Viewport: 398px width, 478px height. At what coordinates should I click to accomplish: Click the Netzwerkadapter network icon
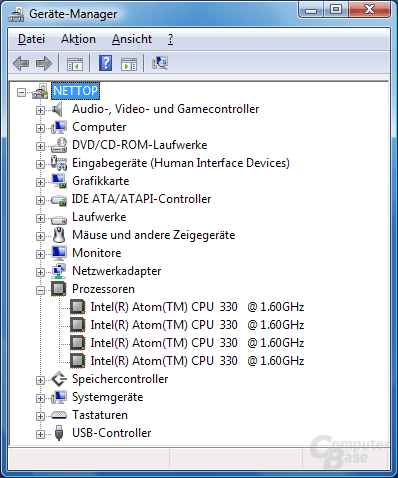pos(59,271)
